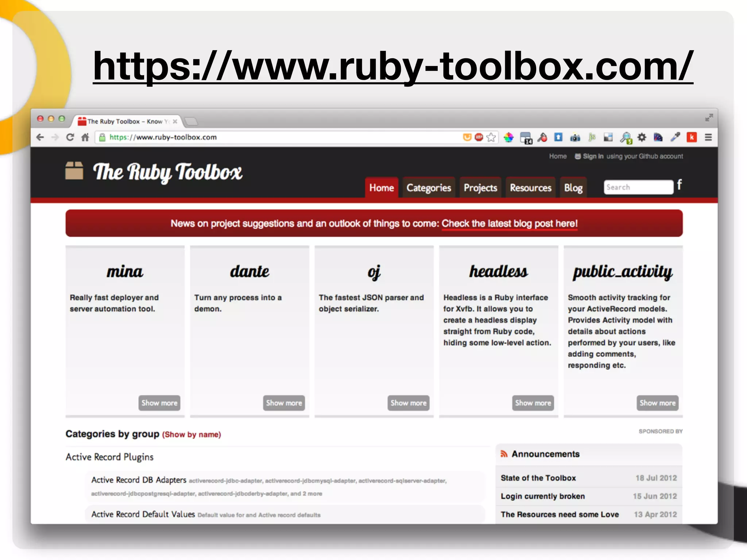
Task: Click the green js extension icon
Action: click(592, 137)
